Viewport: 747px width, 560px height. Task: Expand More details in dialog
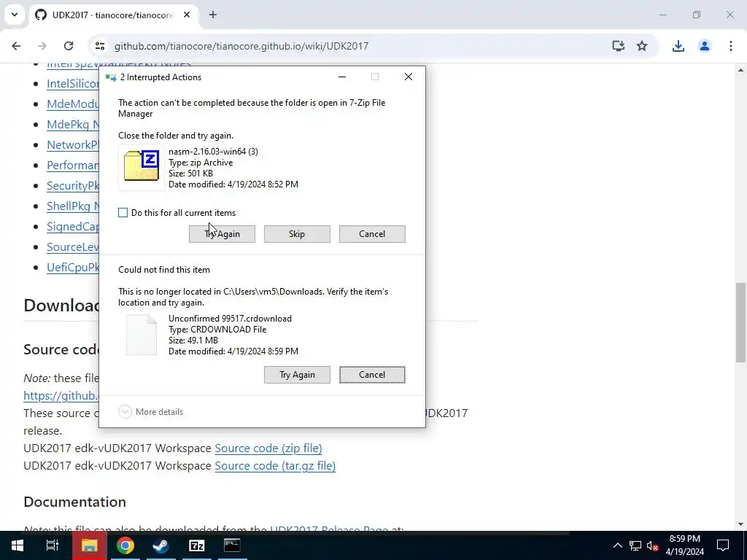(150, 412)
